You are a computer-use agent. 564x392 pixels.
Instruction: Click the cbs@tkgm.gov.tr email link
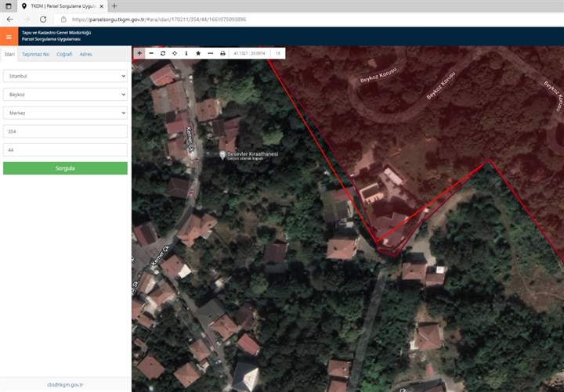click(x=65, y=384)
